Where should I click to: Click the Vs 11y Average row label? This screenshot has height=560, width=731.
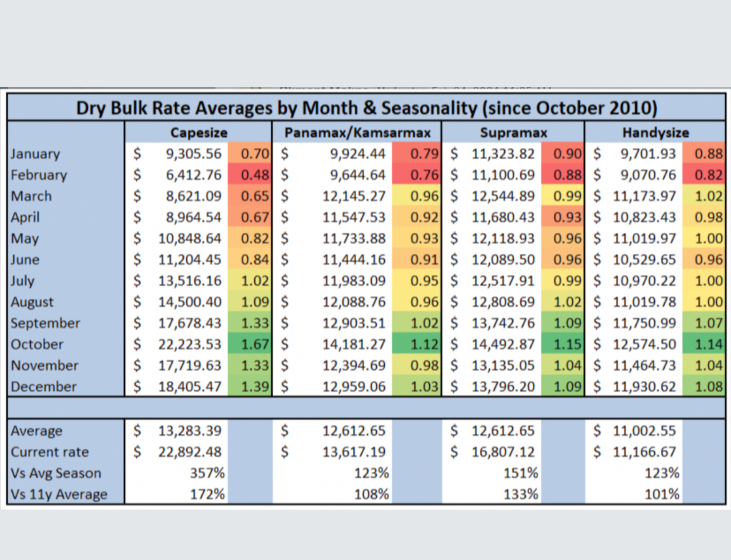[x=59, y=494]
